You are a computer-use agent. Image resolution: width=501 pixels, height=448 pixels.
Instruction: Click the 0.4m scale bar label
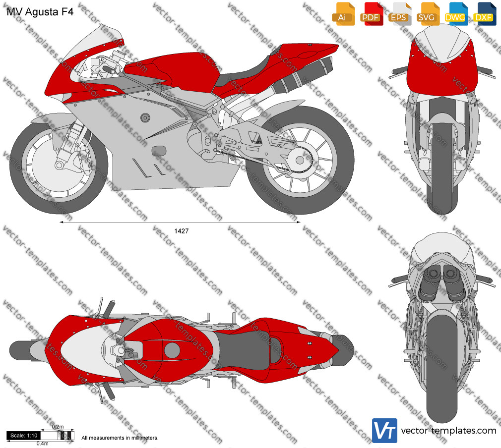pos(42,444)
